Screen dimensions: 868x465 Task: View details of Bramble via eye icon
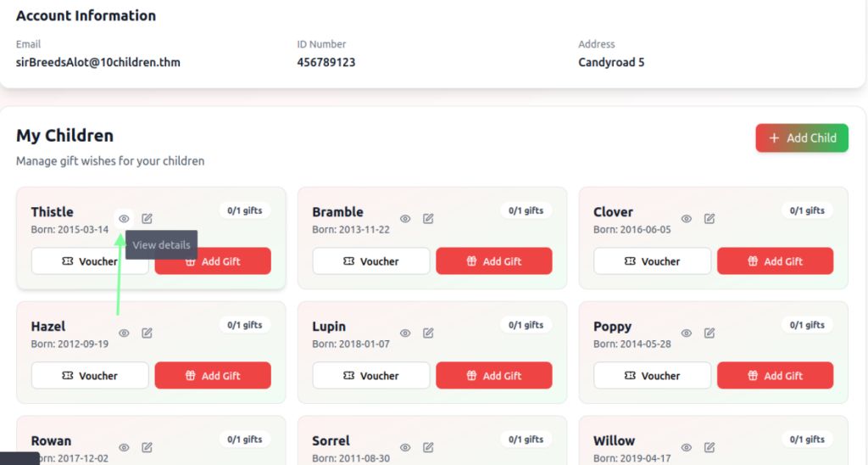pyautogui.click(x=405, y=219)
